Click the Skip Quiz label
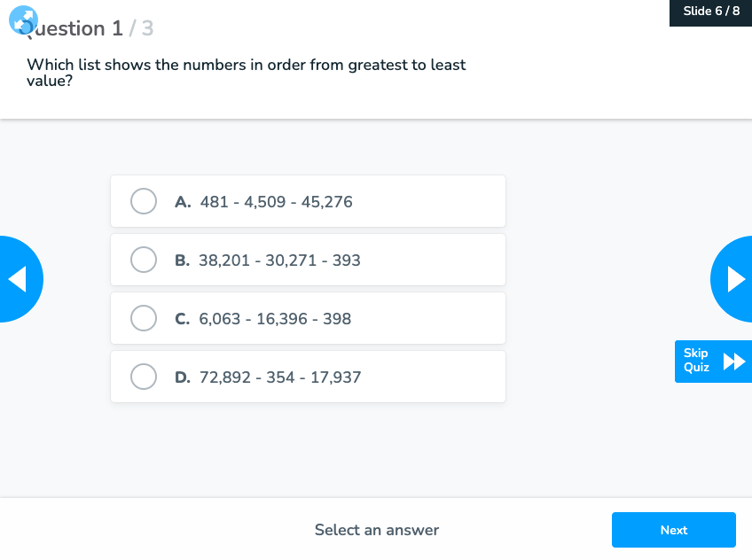 point(696,361)
